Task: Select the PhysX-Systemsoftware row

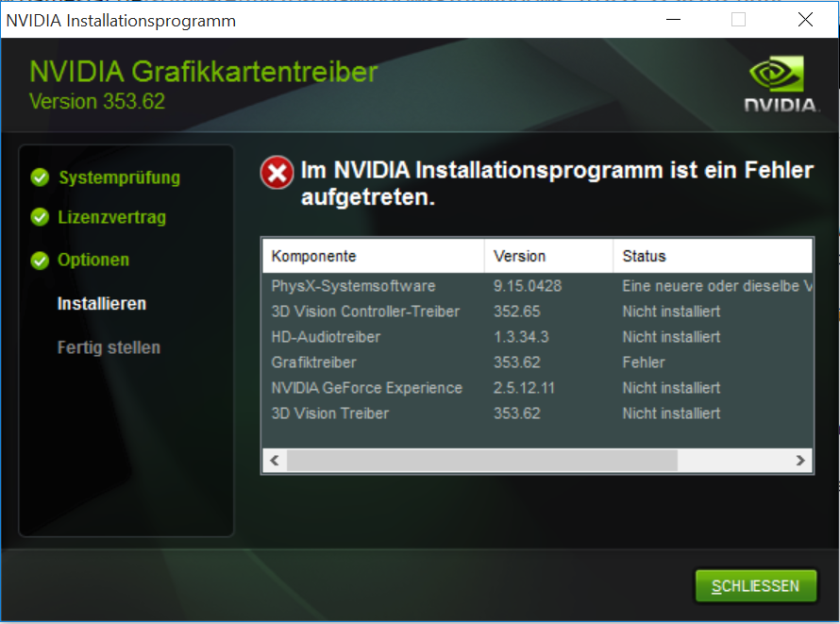Action: coord(537,286)
